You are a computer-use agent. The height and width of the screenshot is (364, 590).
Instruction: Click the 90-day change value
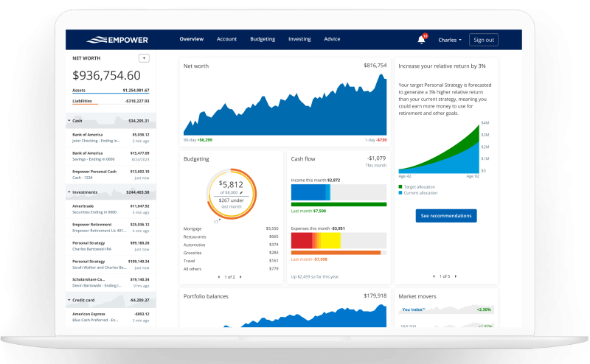click(x=205, y=140)
